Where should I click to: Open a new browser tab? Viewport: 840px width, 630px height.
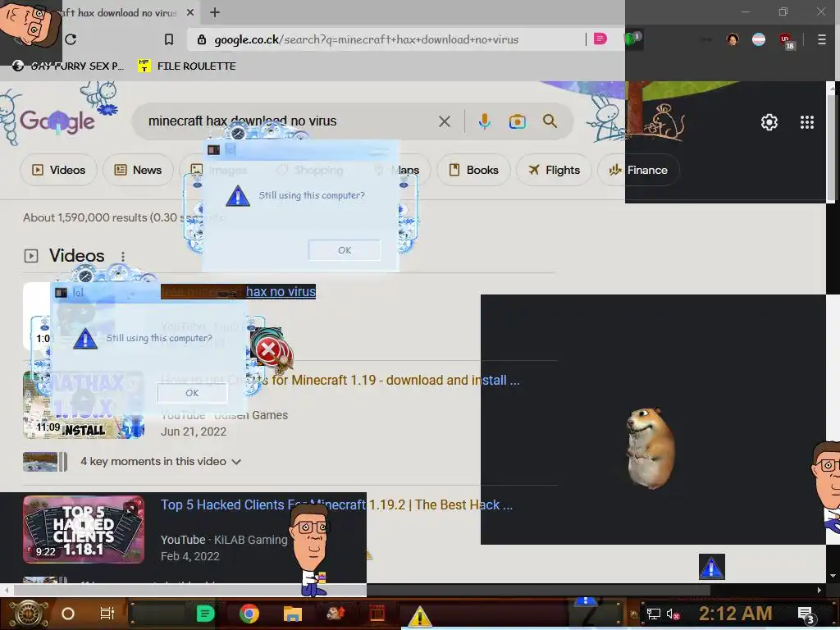[215, 12]
